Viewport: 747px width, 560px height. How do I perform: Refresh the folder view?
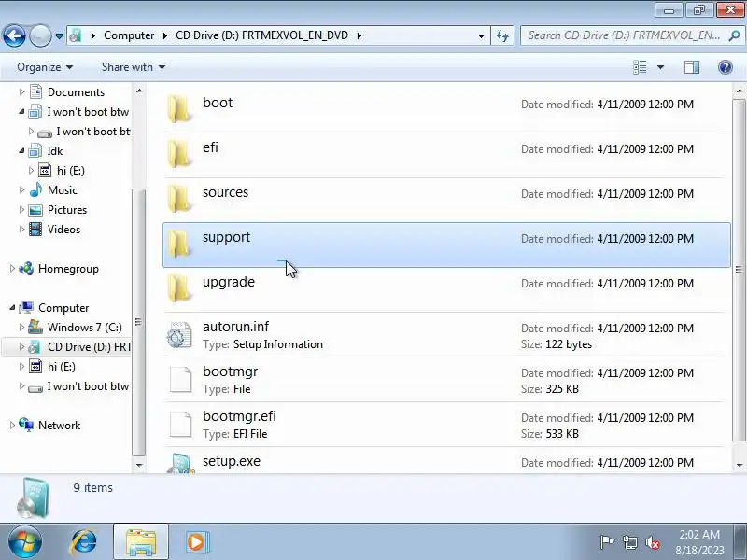[x=502, y=35]
